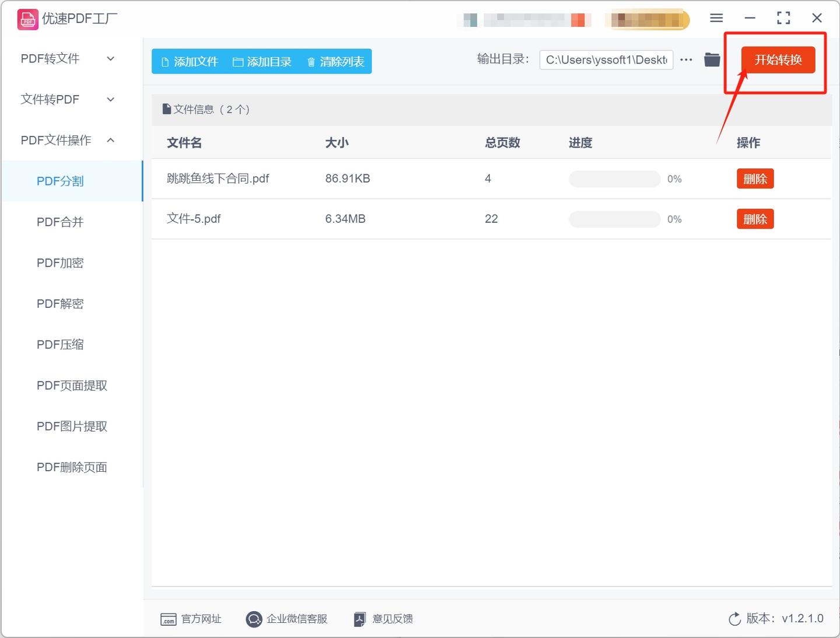840x638 pixels.
Task: Click file name 跳跳鱼线下合同.pdf
Action: [x=218, y=178]
